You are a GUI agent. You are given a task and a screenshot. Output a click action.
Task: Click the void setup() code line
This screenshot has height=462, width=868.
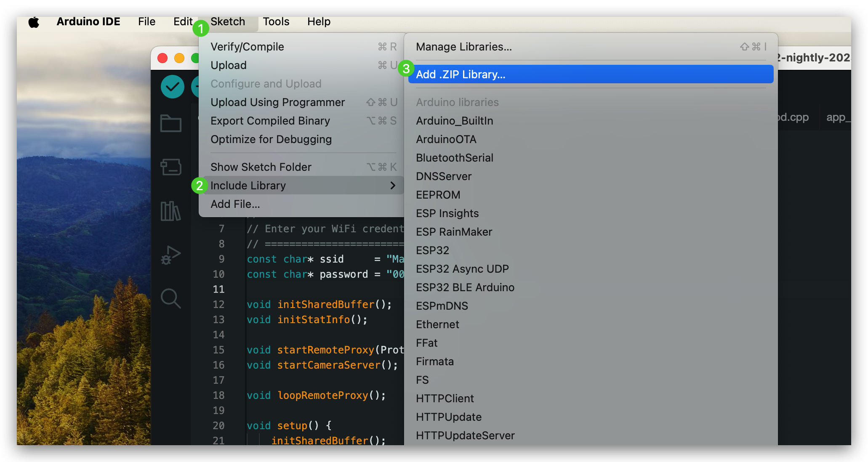tap(289, 426)
